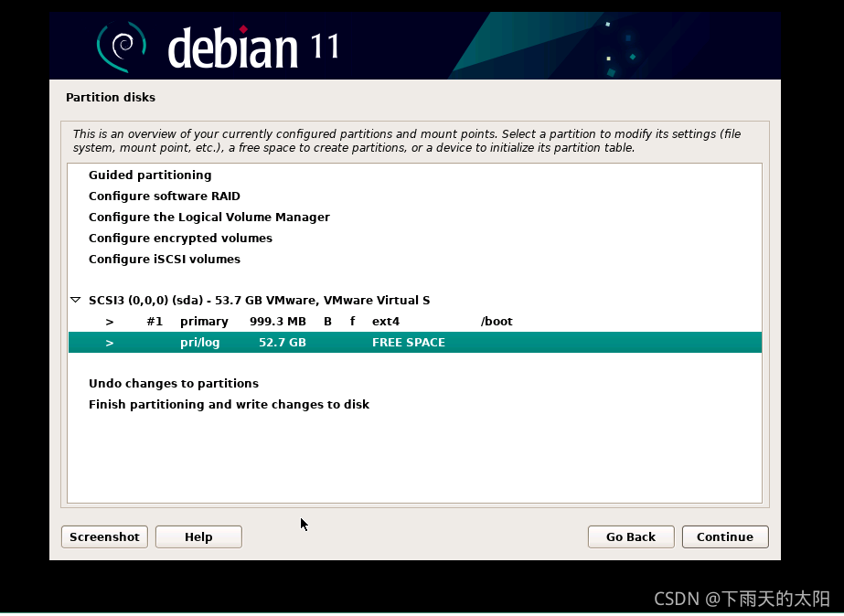
Task: Choose Undo changes to partitions
Action: (173, 383)
